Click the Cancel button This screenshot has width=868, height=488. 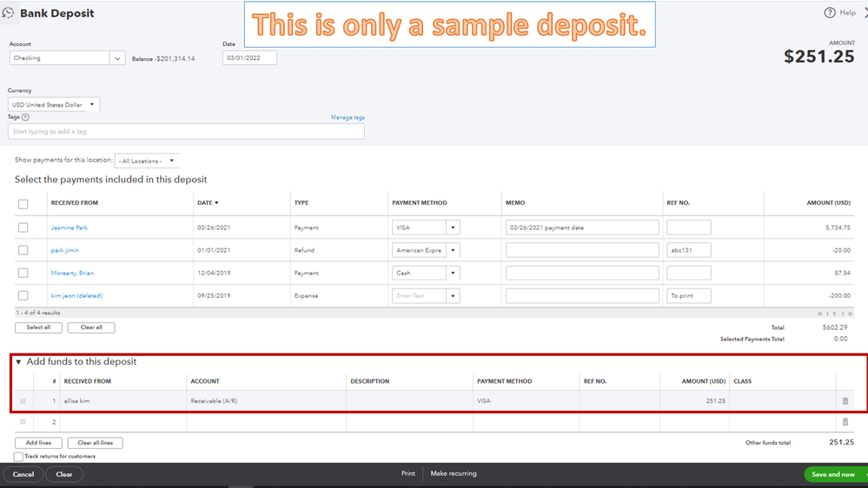(23, 474)
